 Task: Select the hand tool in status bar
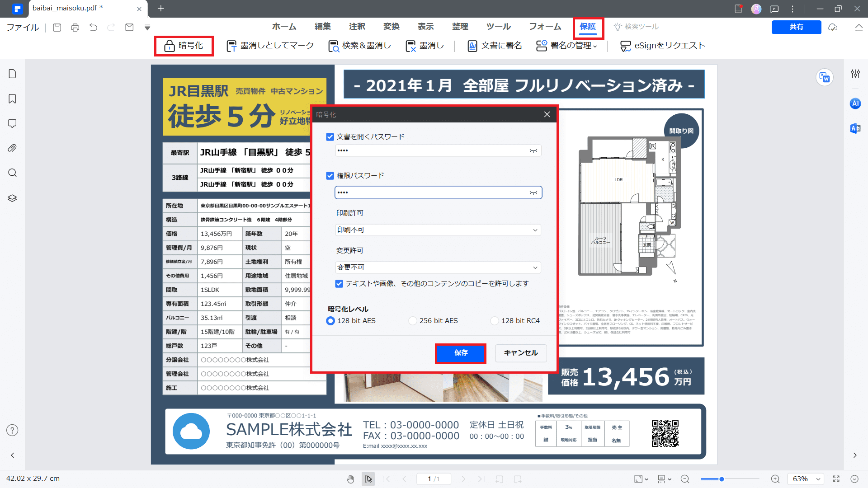pos(350,479)
